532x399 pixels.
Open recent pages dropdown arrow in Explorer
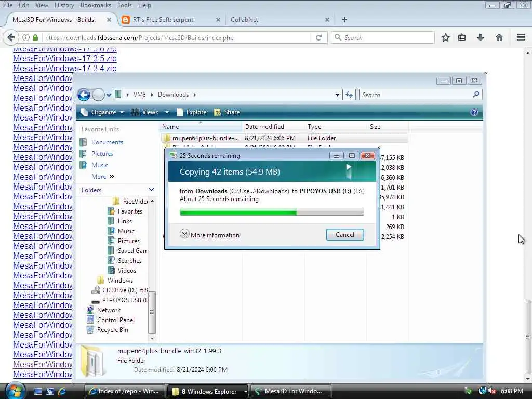coord(109,95)
